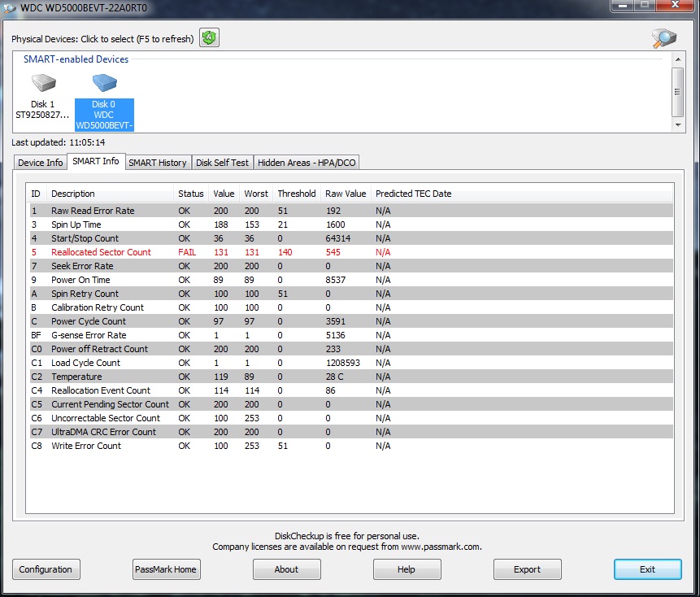
Task: Click the device list scroll down arrow
Action: [678, 125]
